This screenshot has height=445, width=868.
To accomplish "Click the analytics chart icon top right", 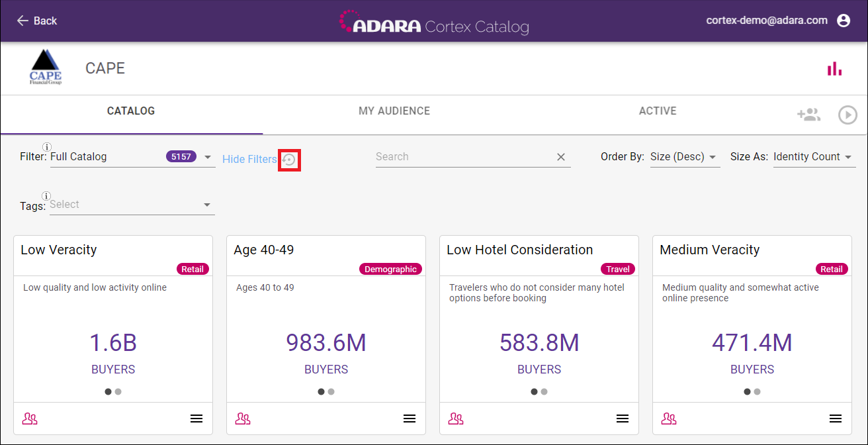I will [834, 68].
